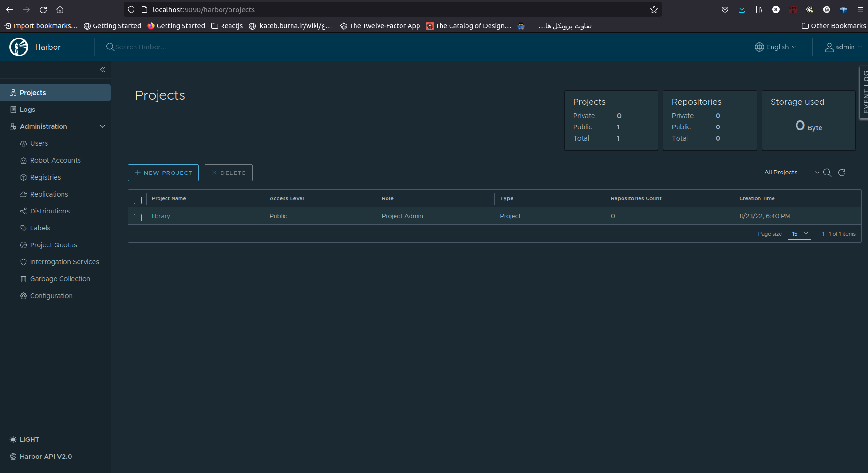
Task: Open the library project link
Action: (161, 216)
